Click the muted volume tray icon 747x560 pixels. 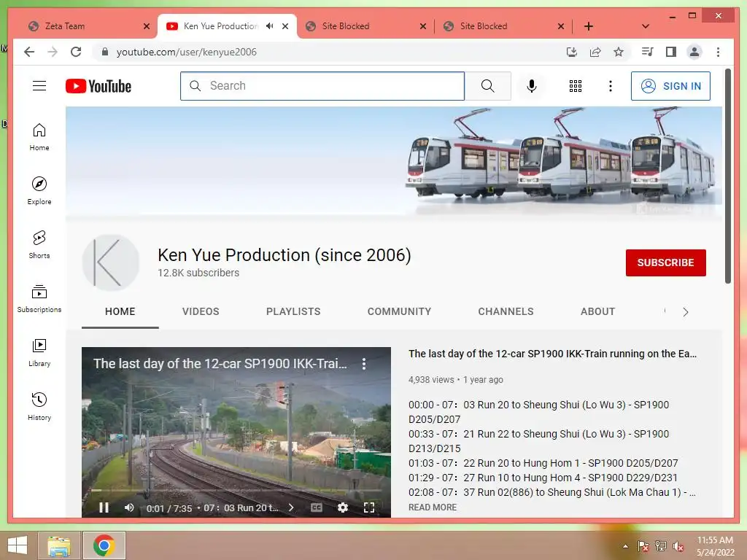pos(678,546)
